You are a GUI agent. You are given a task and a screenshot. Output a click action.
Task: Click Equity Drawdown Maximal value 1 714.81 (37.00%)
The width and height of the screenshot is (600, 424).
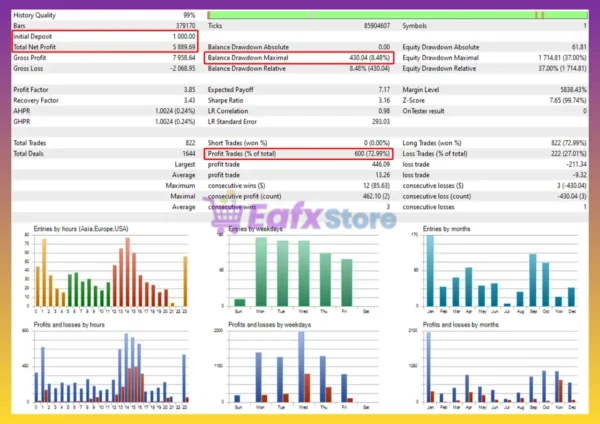pyautogui.click(x=562, y=58)
